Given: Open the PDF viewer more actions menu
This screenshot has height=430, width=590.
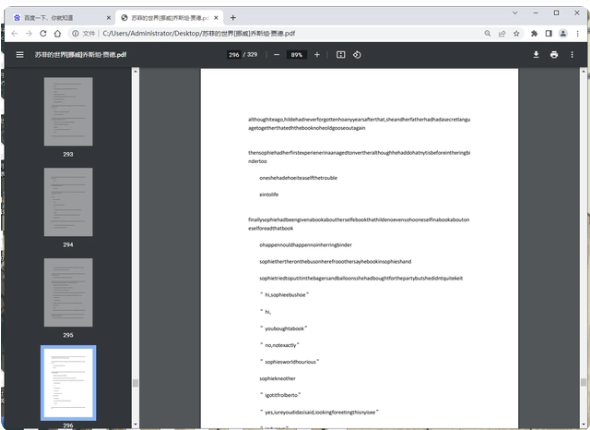Looking at the screenshot, I should pos(572,55).
